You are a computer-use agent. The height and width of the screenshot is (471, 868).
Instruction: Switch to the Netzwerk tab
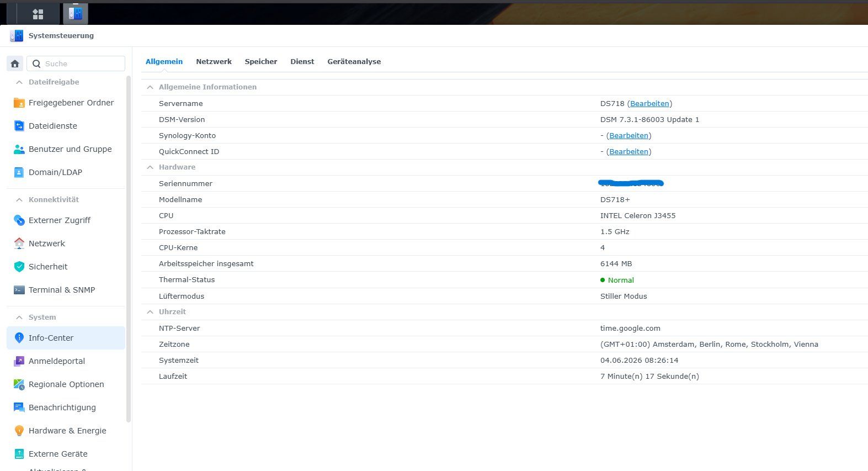click(214, 62)
